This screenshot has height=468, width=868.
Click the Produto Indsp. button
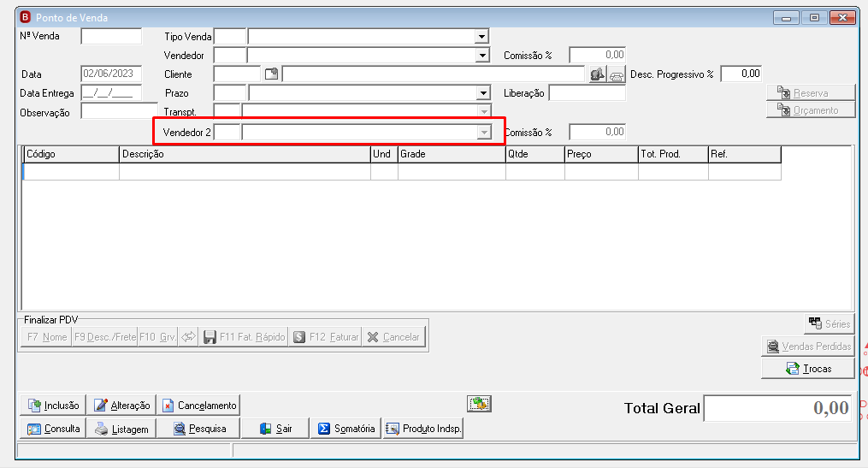[x=423, y=429]
